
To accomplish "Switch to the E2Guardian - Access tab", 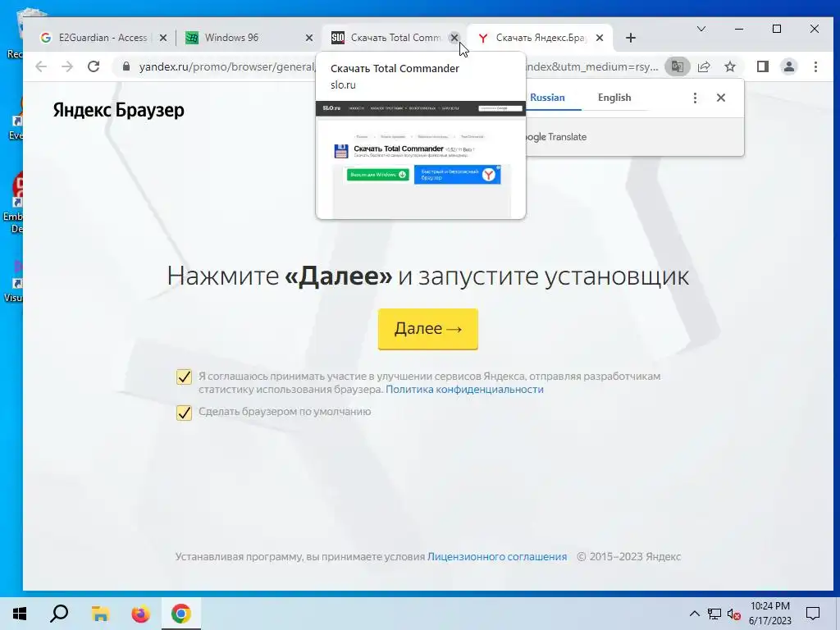I will click(103, 38).
